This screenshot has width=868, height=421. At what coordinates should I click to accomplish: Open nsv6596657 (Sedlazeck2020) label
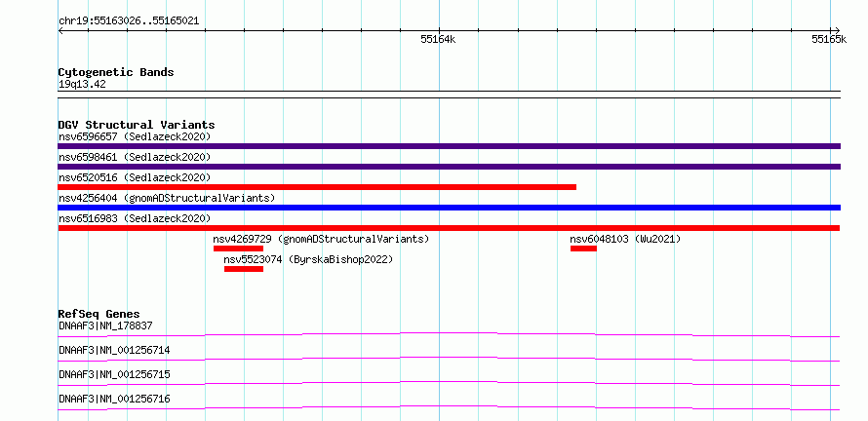(x=135, y=136)
